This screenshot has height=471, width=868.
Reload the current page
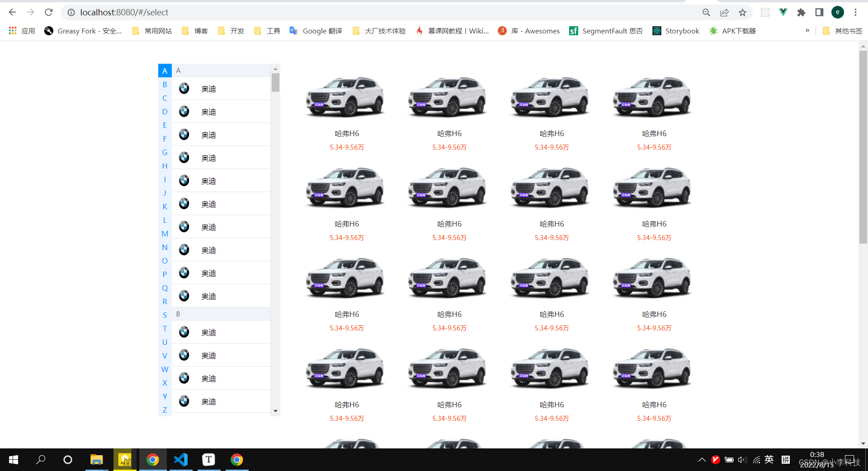(x=49, y=12)
